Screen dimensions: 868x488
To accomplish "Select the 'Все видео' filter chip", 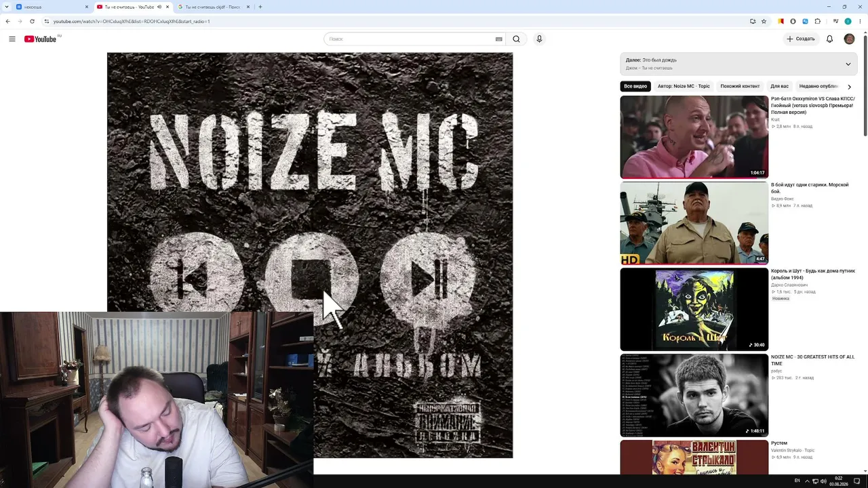I will [x=635, y=87].
